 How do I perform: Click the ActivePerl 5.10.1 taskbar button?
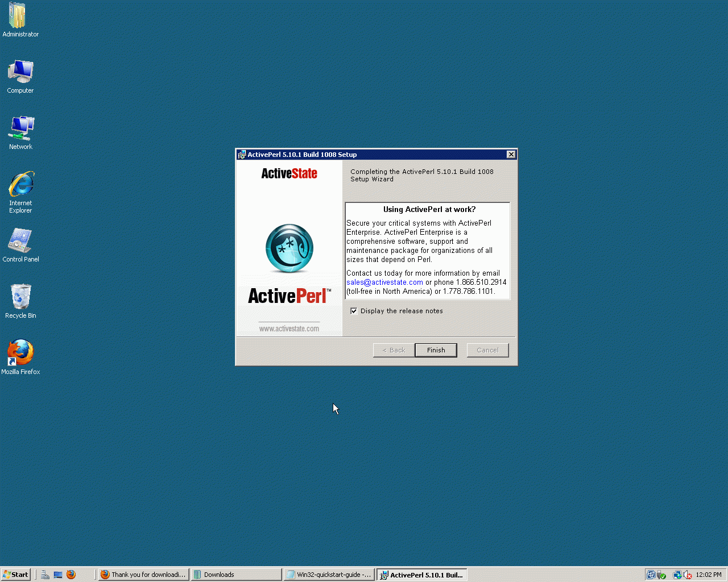(422, 575)
